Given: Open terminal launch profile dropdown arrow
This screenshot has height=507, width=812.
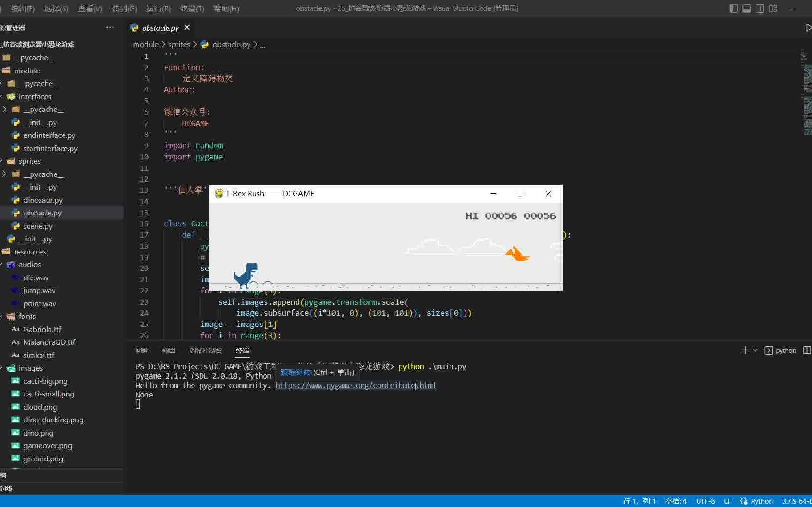Looking at the screenshot, I should [x=755, y=350].
